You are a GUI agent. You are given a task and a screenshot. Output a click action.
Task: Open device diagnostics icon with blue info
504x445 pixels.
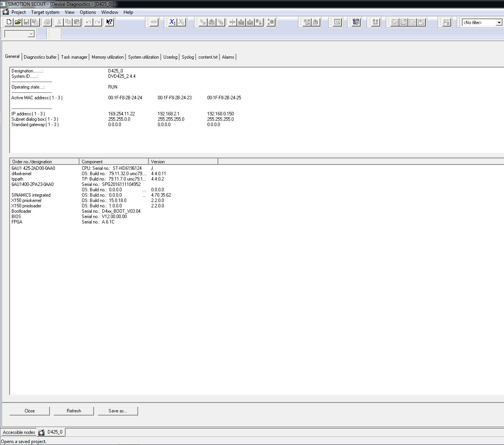pos(356,22)
